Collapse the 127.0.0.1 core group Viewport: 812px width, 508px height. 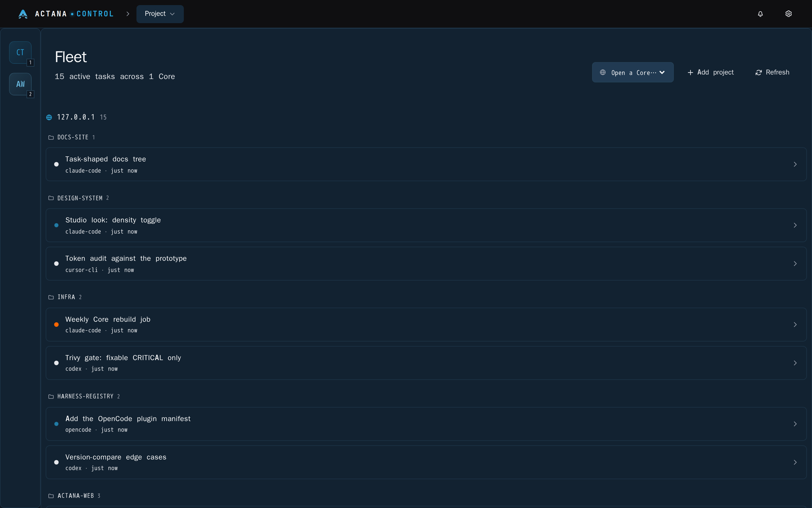tap(76, 117)
